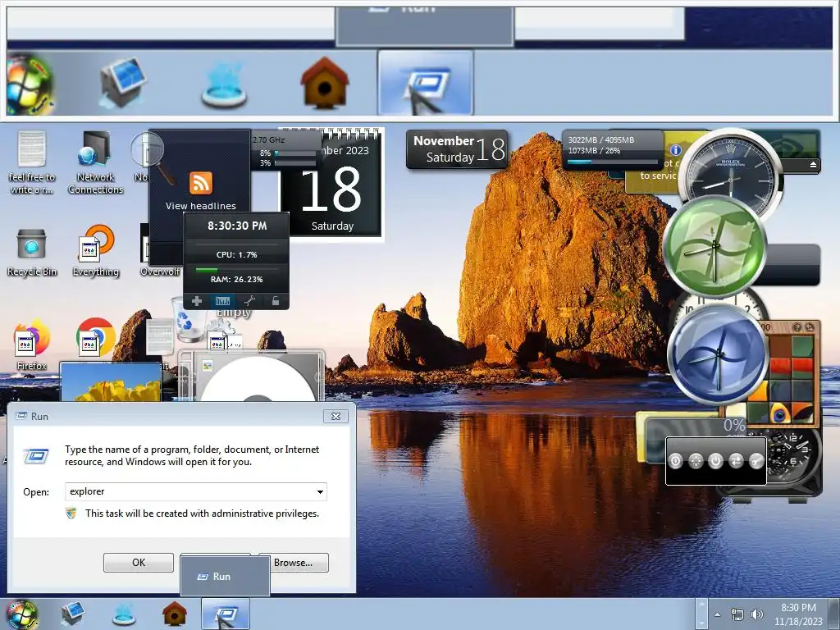Screen dimensions: 840x630
Task: Toggle the padlock on the CPU/RAM gadget
Action: pyautogui.click(x=276, y=301)
